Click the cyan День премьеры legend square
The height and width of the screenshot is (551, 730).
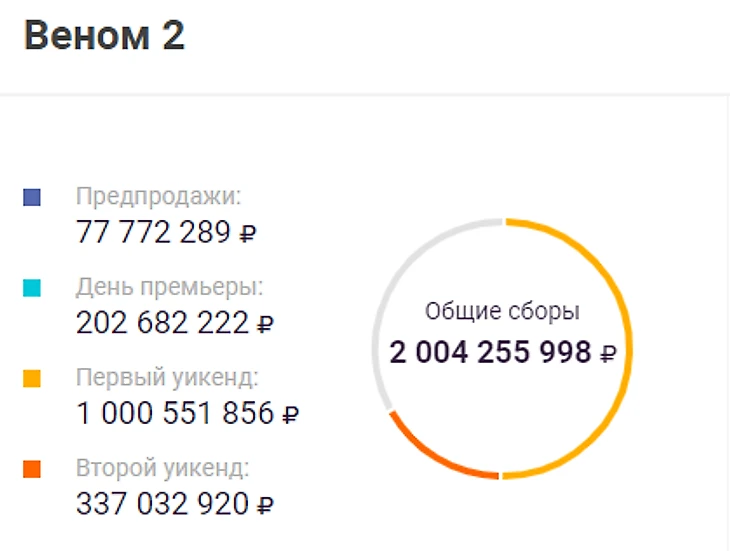pyautogui.click(x=32, y=288)
